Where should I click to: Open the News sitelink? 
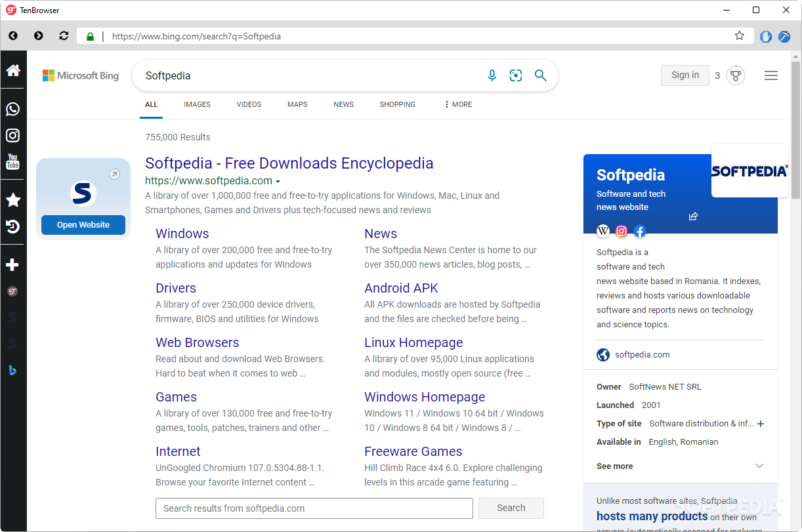(x=381, y=234)
